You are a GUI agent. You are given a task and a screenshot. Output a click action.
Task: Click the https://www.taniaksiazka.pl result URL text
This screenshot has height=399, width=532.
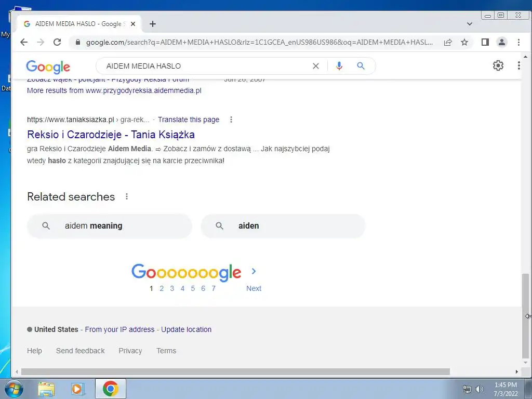(71, 119)
